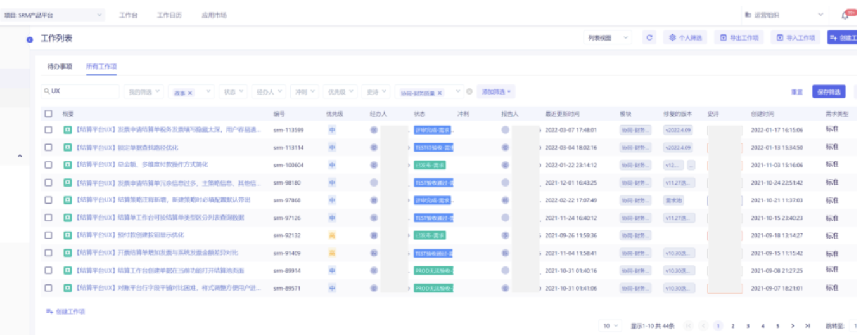Check the row srm-113599 checkbox
Screen dimensions: 868x335
pos(49,129)
